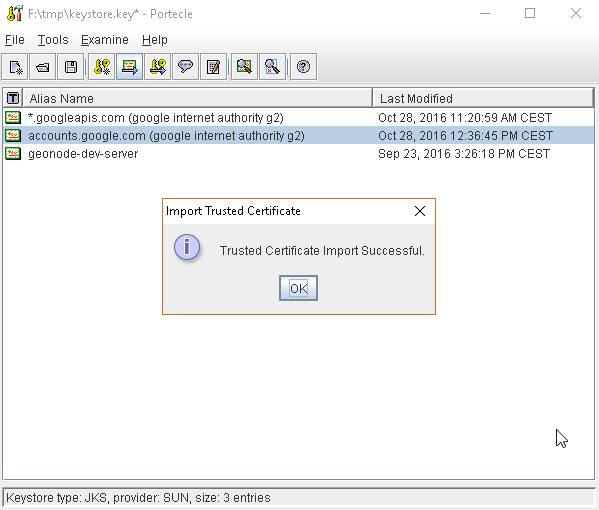The height and width of the screenshot is (510, 599).
Task: Sort entries by Alias Name header
Action: 198,99
